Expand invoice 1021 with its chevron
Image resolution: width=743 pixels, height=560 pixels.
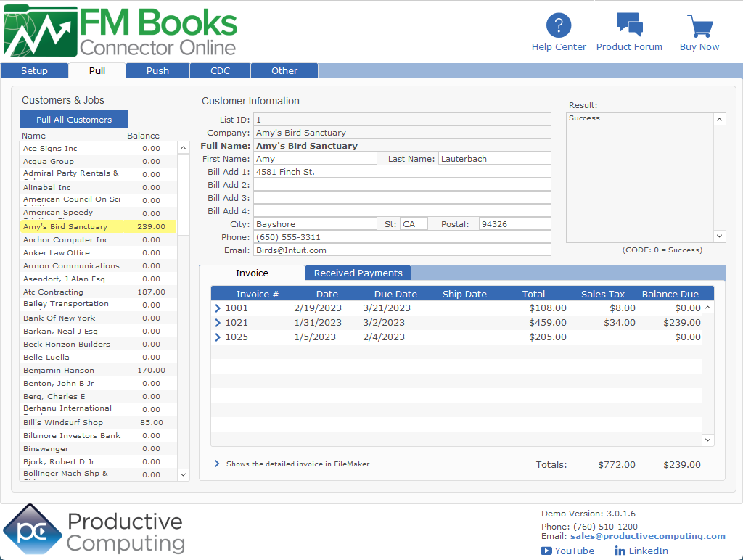(218, 323)
